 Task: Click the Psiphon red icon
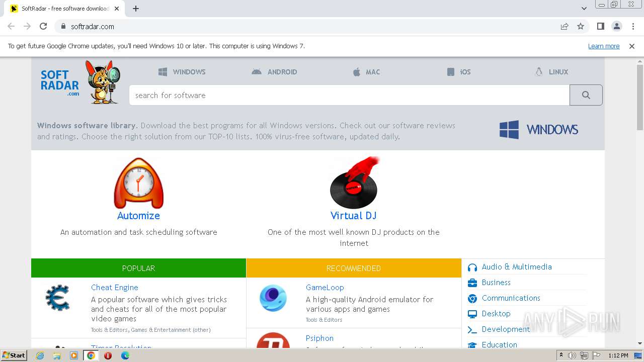tap(273, 340)
